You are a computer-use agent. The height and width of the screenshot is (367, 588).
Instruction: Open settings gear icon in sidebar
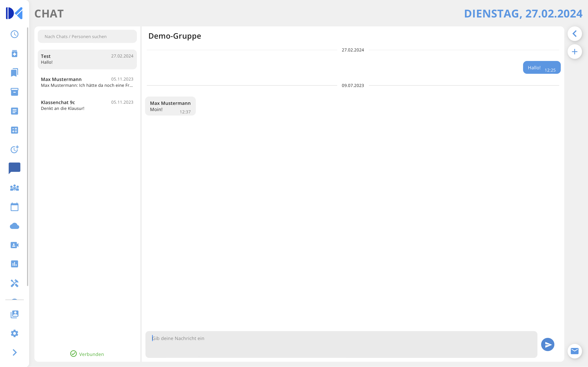[15, 333]
